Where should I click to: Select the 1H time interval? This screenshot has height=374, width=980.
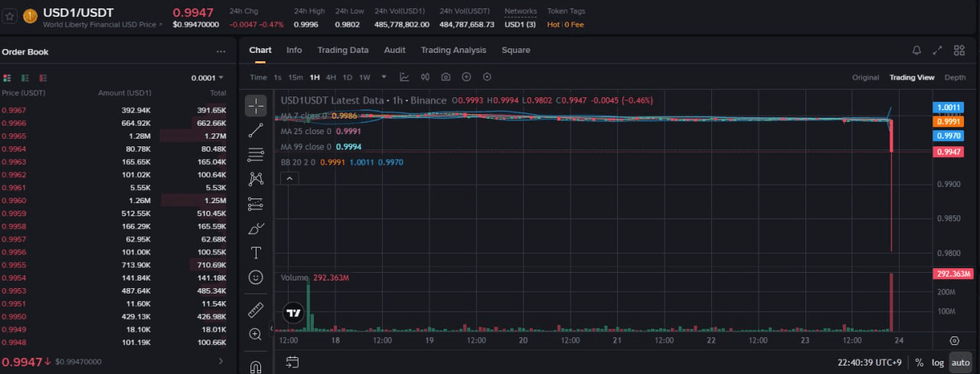pos(315,77)
